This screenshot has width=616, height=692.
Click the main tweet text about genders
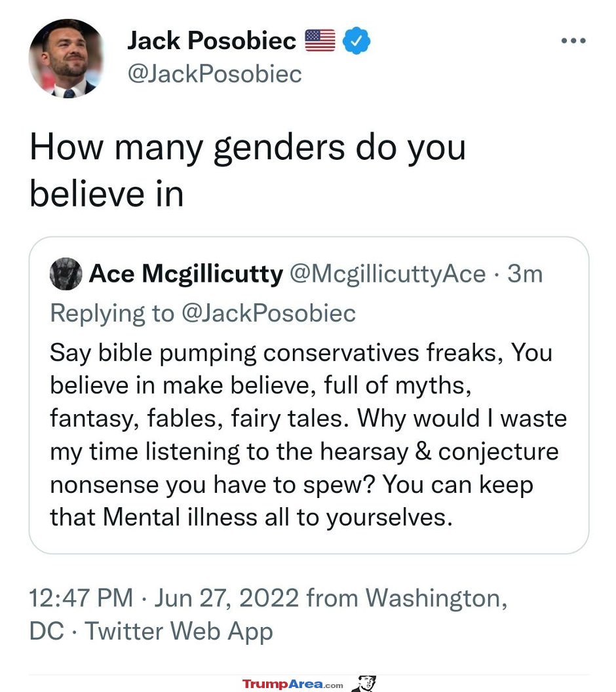[x=248, y=170]
